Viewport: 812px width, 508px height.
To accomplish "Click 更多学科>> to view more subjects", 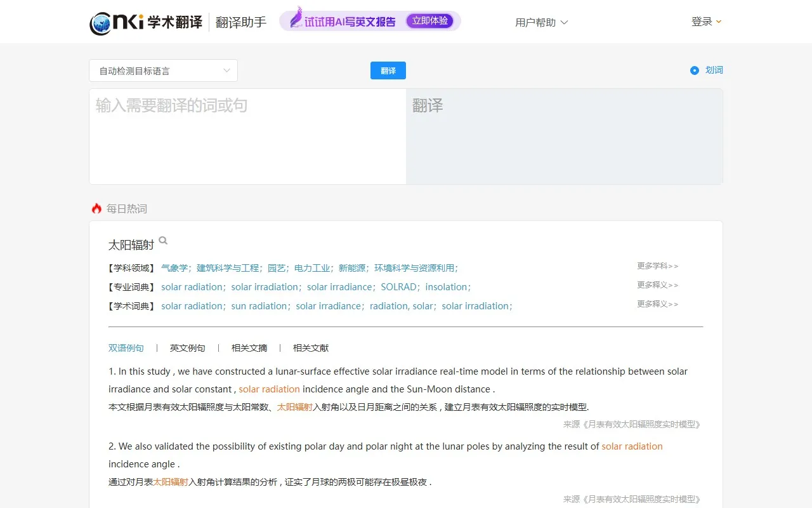I will pos(657,265).
